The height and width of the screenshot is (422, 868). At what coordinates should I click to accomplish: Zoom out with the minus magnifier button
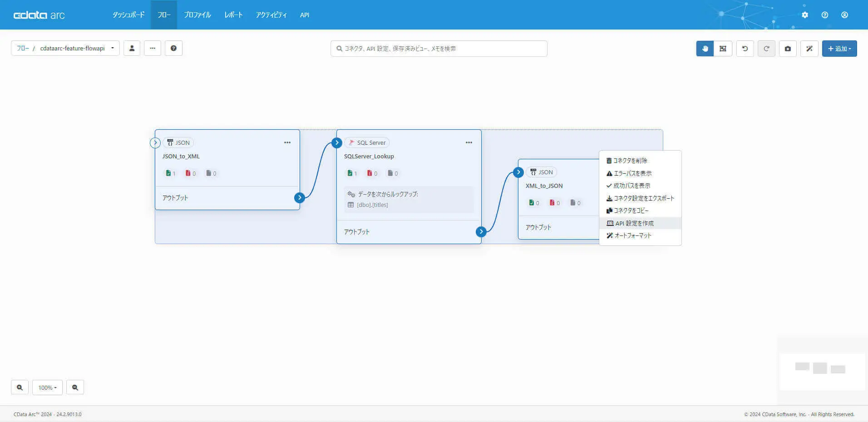[x=75, y=388]
